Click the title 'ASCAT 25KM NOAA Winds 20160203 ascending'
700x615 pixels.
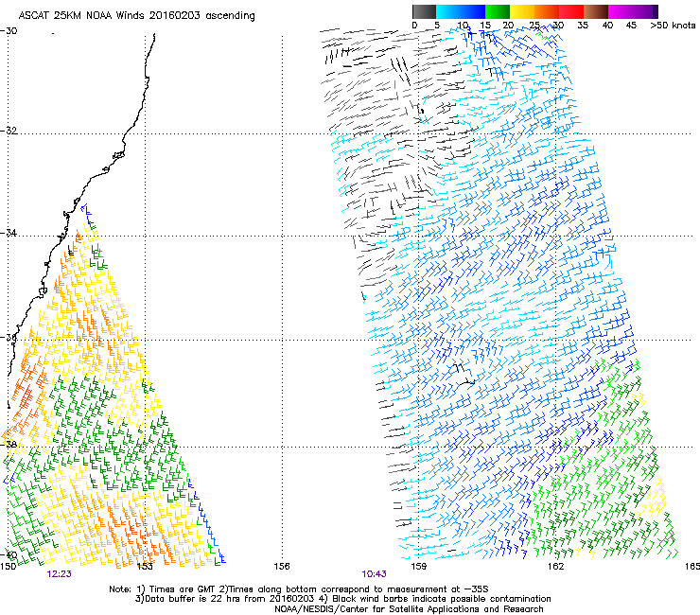point(136,16)
